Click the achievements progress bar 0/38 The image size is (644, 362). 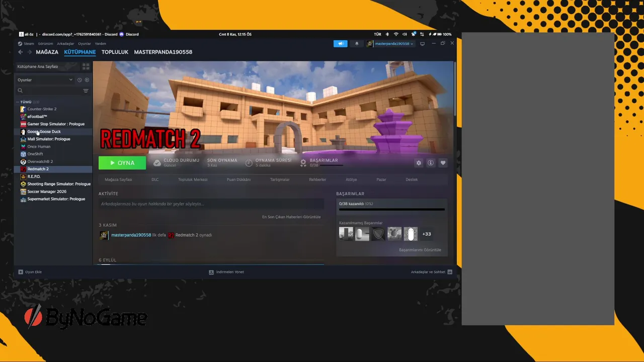[x=391, y=209]
